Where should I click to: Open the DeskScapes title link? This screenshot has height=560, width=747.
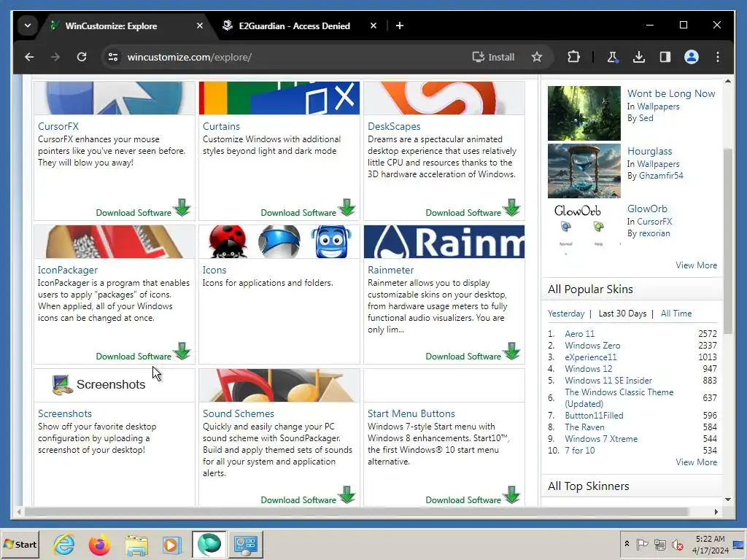pos(394,126)
